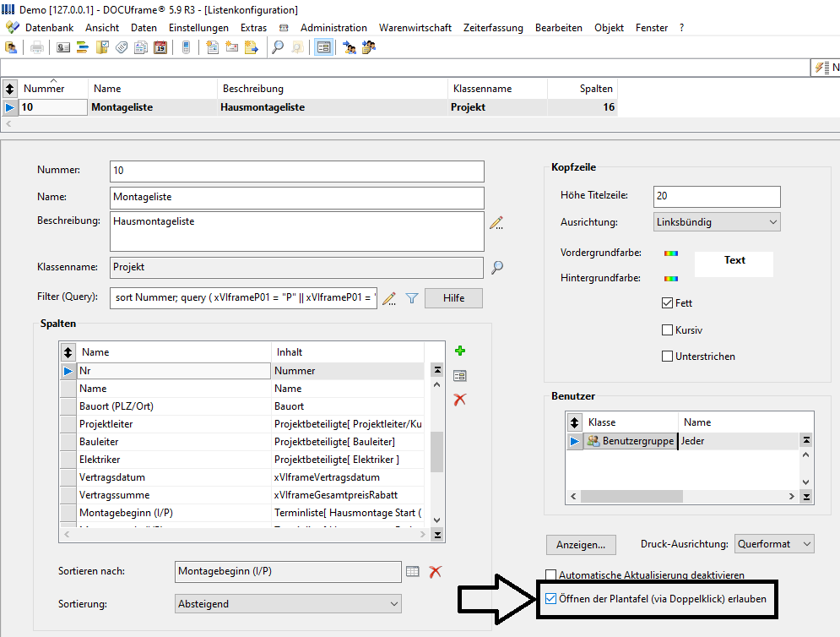Image resolution: width=840 pixels, height=637 pixels.
Task: Click the magnifier search toolbar icon
Action: tap(278, 47)
